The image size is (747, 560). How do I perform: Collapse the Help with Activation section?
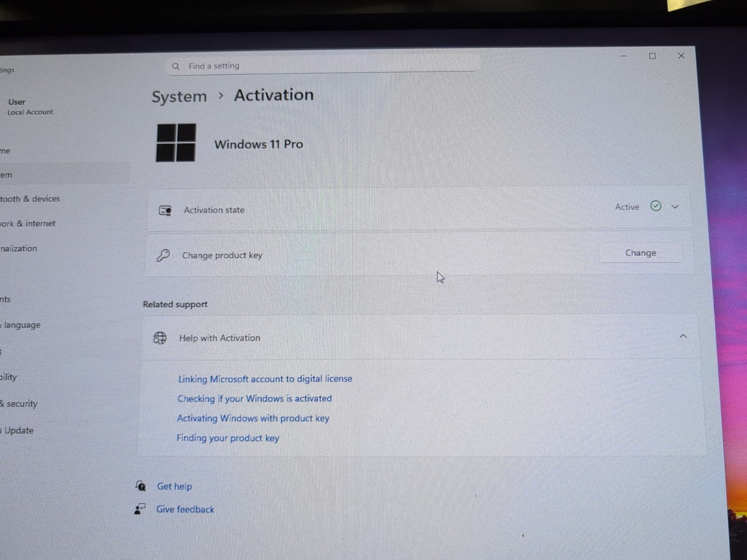pos(683,336)
